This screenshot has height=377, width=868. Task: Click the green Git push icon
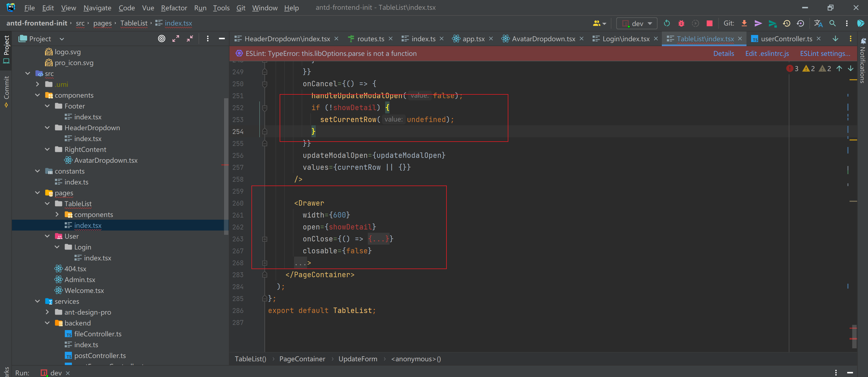point(772,23)
